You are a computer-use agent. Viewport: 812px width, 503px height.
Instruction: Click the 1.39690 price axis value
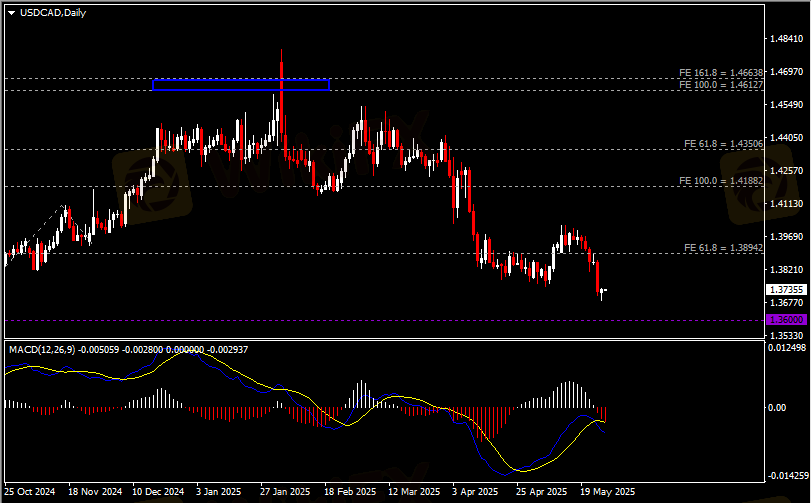click(x=787, y=237)
